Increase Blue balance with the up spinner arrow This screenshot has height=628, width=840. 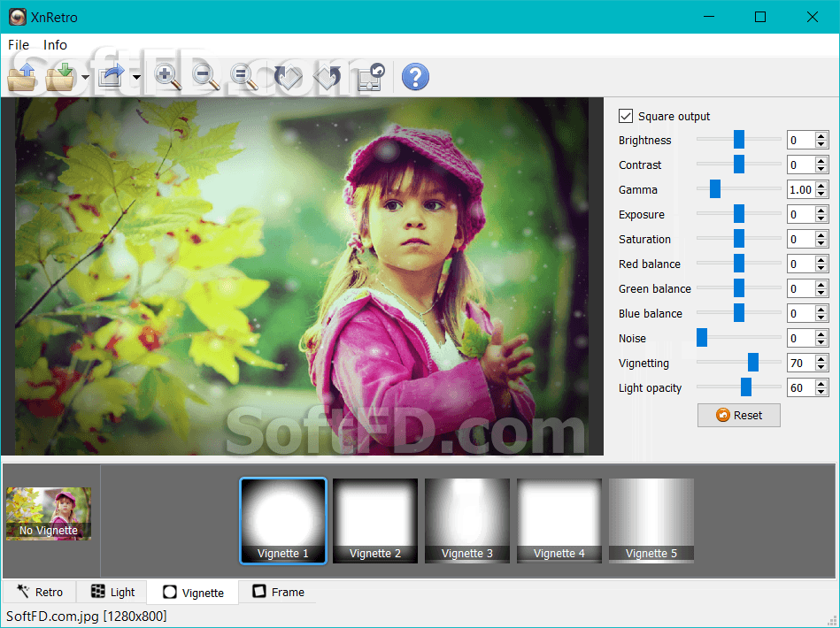click(821, 310)
